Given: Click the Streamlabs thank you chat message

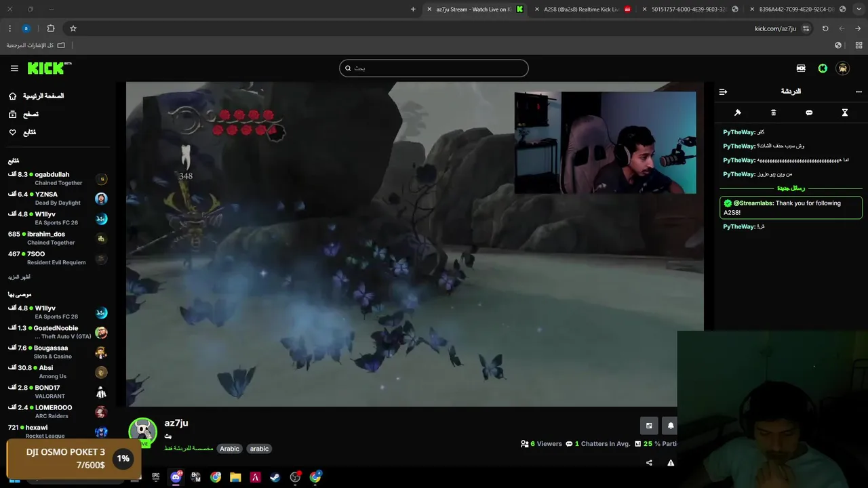Looking at the screenshot, I should pos(791,207).
